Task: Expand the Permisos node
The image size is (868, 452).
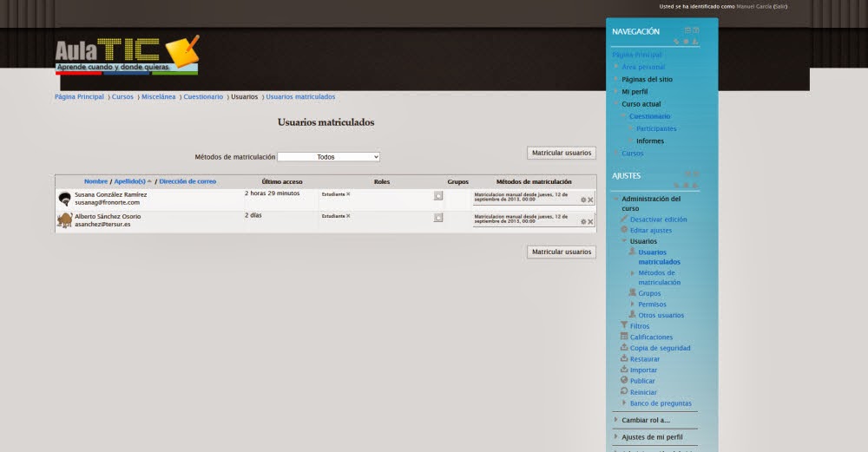Action: click(x=633, y=304)
